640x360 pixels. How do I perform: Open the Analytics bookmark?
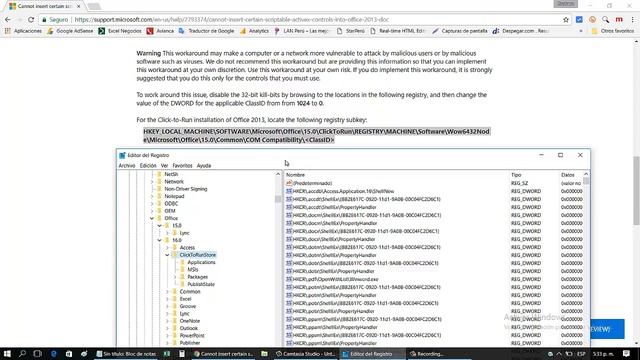(x=254, y=31)
